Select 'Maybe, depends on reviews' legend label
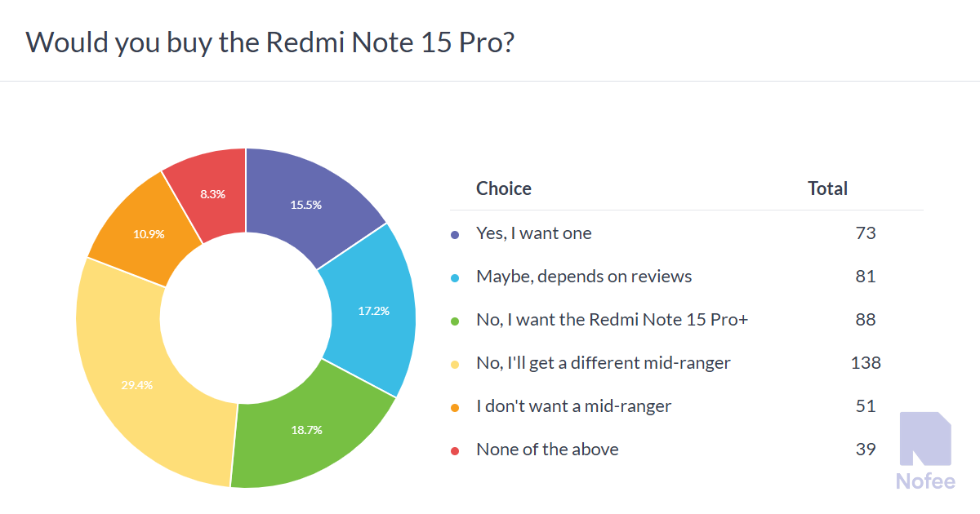The height and width of the screenshot is (514, 980). [584, 277]
